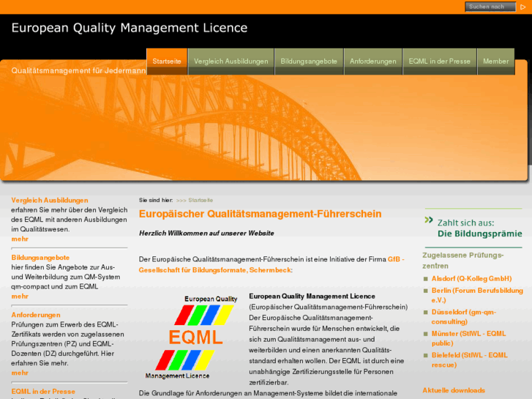Open the sidebar EQML in der Presse heading

coord(43,392)
